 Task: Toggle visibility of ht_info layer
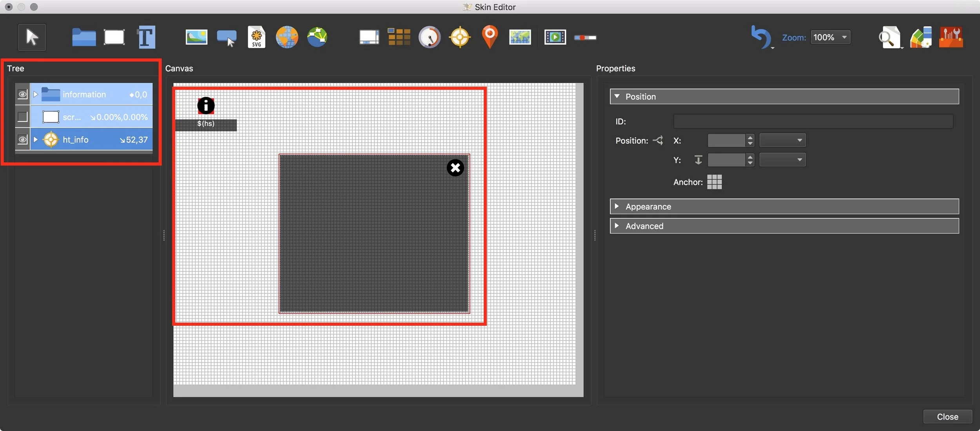click(22, 140)
